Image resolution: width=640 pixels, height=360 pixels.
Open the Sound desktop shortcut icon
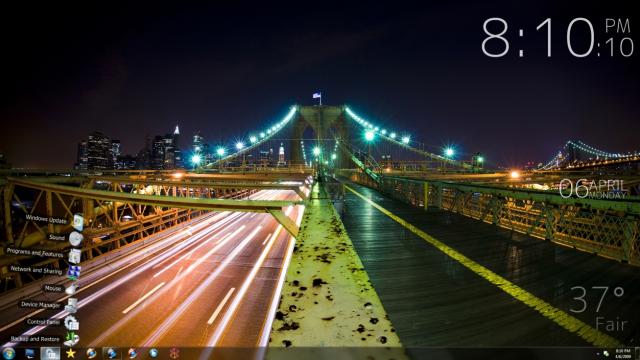tap(76, 239)
